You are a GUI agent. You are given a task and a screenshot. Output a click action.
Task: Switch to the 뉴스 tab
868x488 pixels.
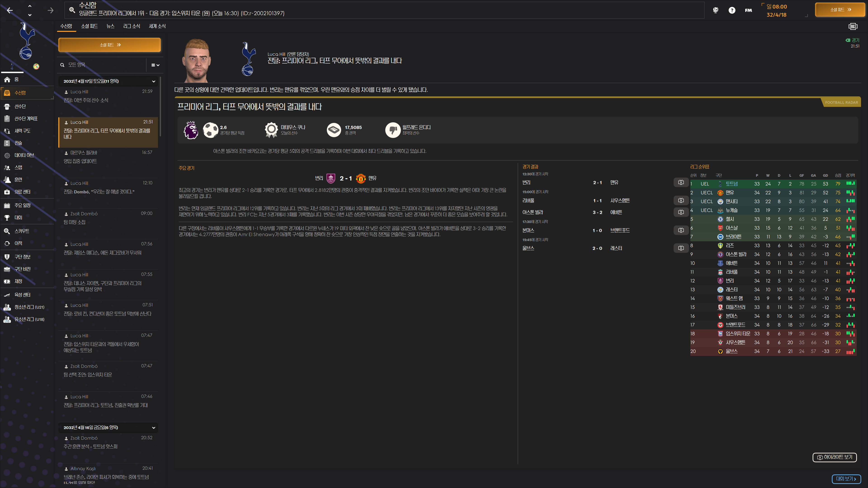[x=110, y=26]
